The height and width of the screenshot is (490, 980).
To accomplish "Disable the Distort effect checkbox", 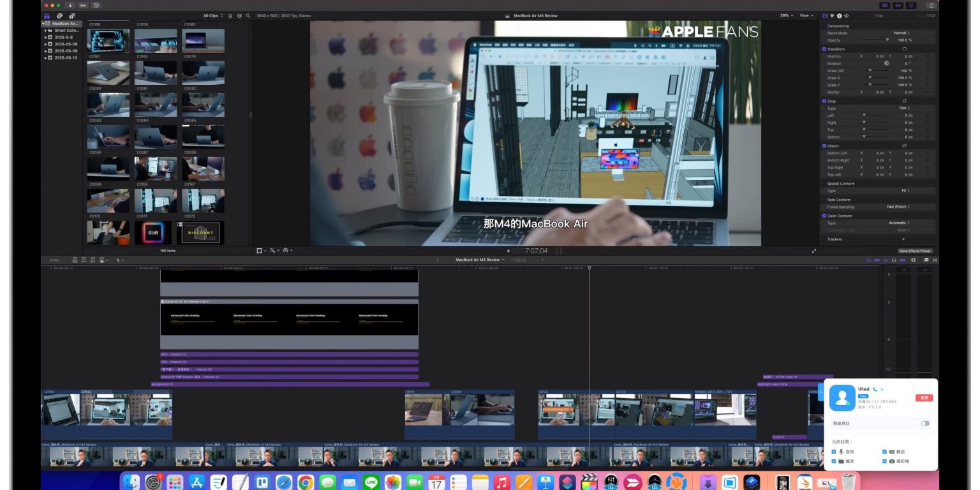I will point(824,146).
